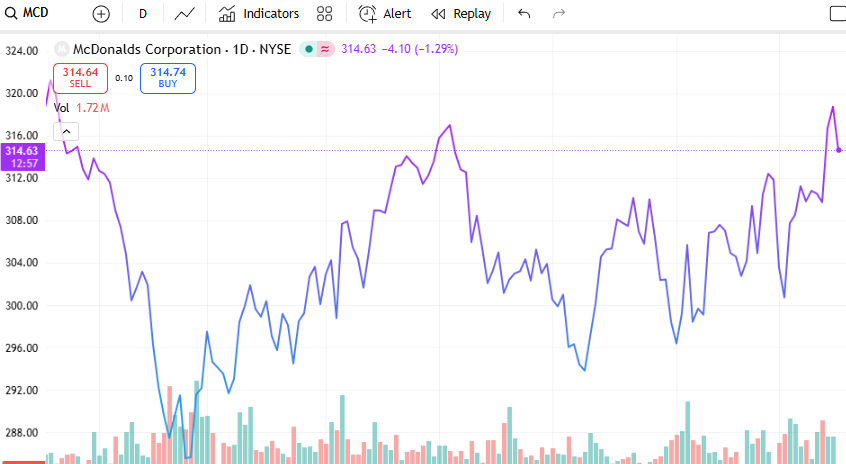Open indicator templates grid icon
Screen dimensions: 846x464
point(324,14)
